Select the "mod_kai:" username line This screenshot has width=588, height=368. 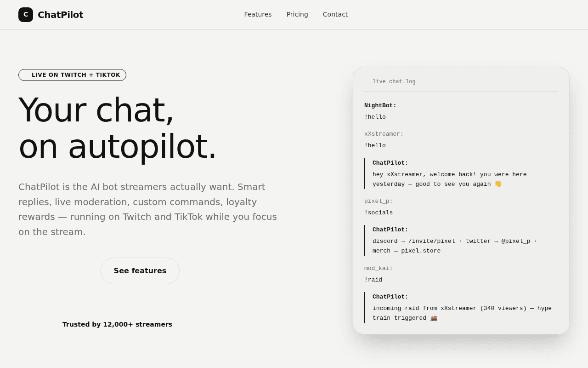[379, 268]
